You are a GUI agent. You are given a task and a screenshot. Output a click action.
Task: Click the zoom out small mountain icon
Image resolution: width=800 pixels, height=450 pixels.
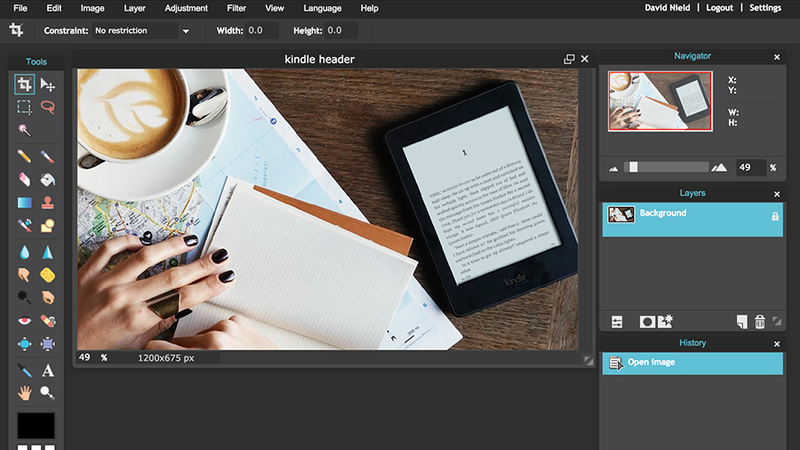[613, 168]
